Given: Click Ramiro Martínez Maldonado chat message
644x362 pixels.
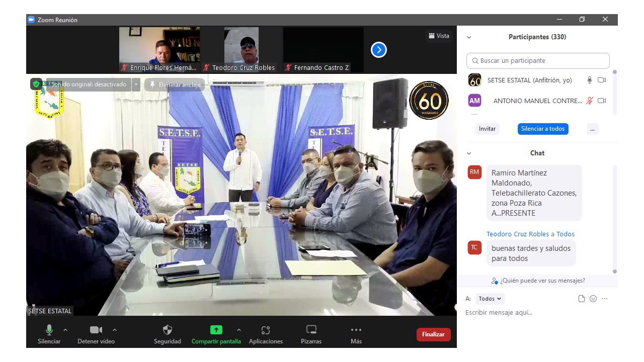Looking at the screenshot, I should [534, 193].
